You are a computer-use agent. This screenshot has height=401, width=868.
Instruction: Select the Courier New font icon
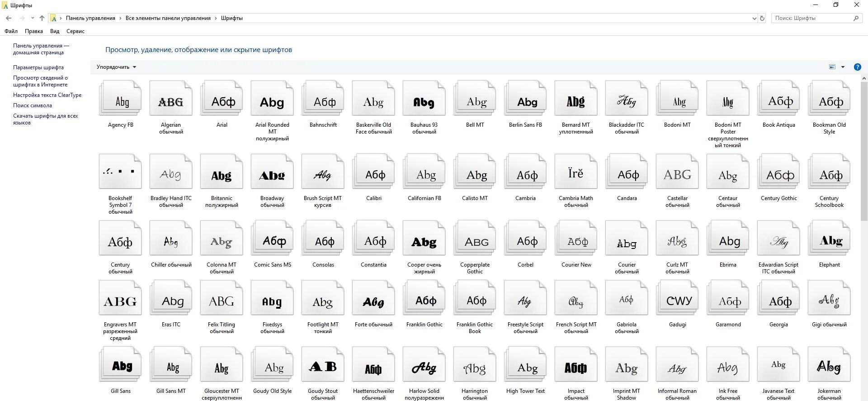click(x=576, y=238)
